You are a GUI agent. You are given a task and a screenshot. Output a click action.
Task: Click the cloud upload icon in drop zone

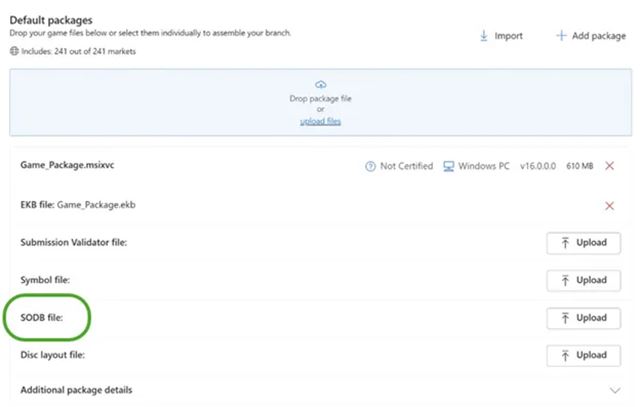click(320, 85)
